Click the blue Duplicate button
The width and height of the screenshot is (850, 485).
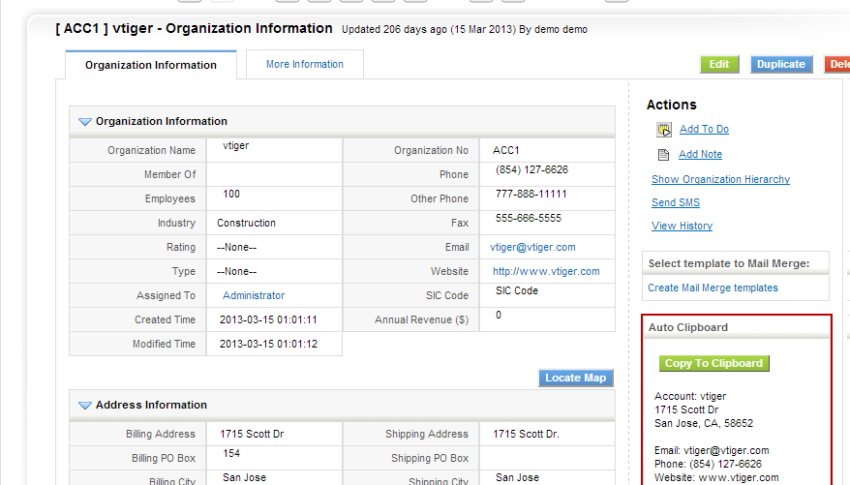click(x=781, y=64)
